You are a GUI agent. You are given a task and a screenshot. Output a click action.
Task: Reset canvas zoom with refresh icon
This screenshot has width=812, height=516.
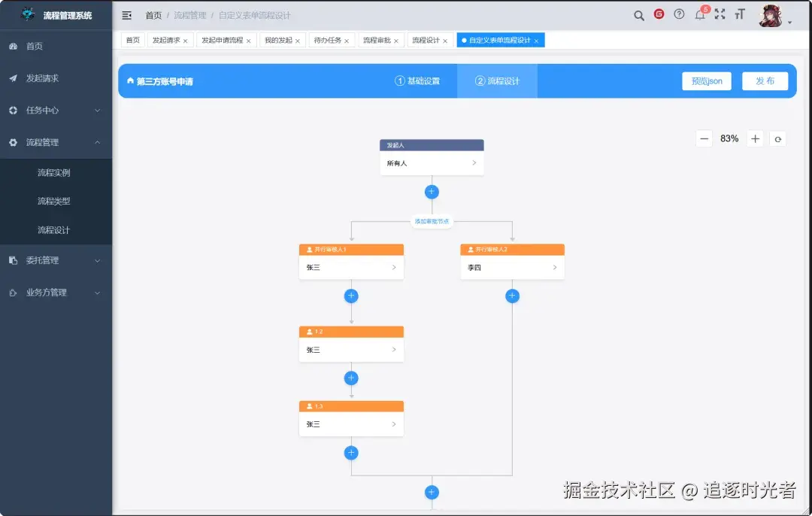pos(778,139)
